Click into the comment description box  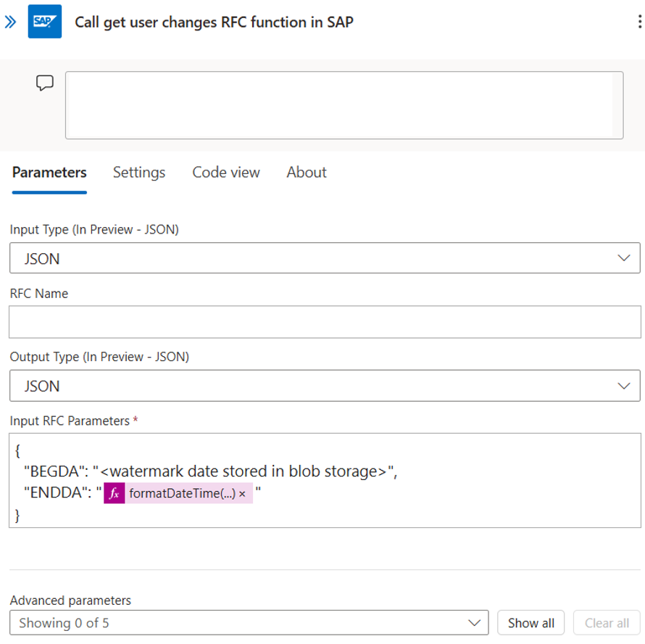[344, 105]
